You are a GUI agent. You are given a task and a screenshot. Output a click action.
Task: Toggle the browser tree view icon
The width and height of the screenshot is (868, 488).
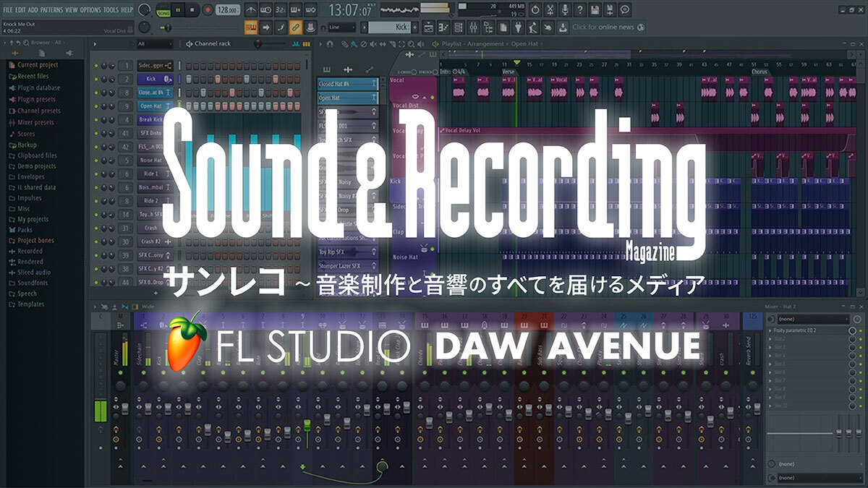coord(488,27)
